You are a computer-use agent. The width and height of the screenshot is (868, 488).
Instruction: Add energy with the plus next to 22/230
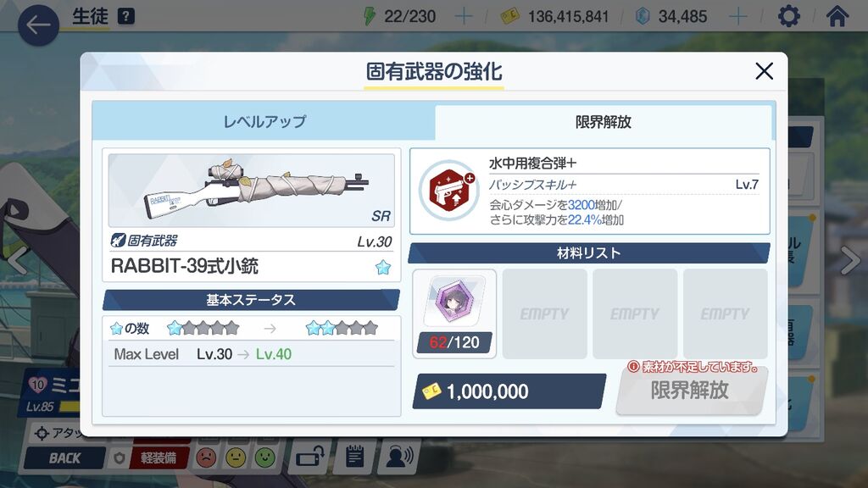coord(464,17)
